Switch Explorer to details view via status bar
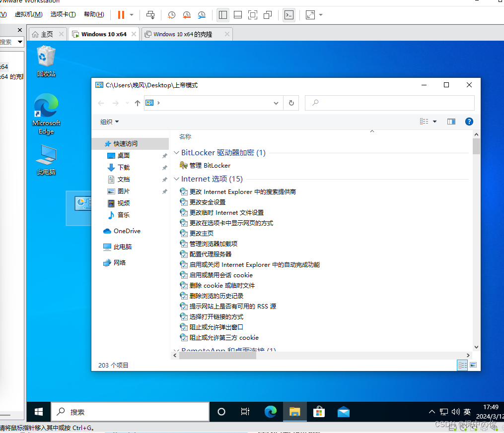 [x=462, y=365]
